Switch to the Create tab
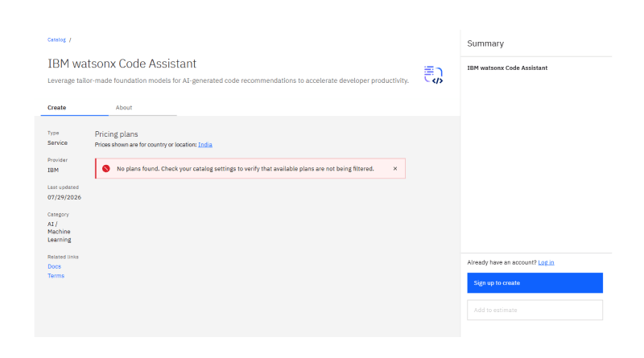 74,108
